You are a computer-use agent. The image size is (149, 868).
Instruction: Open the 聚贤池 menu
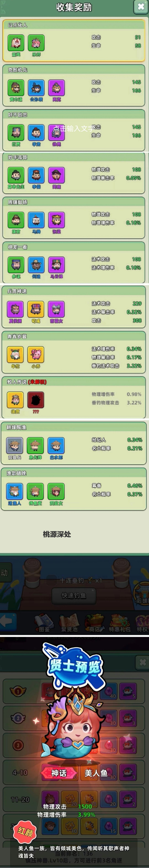click(x=69, y=623)
